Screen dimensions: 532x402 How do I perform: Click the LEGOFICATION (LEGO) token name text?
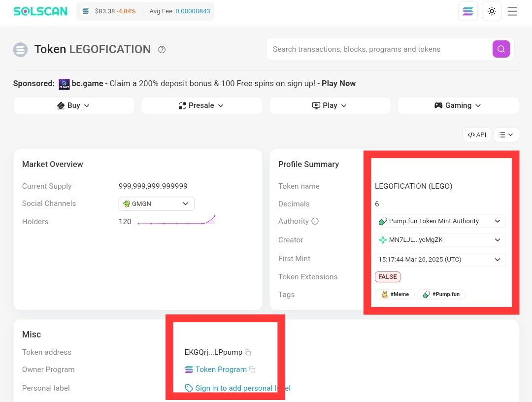click(414, 186)
